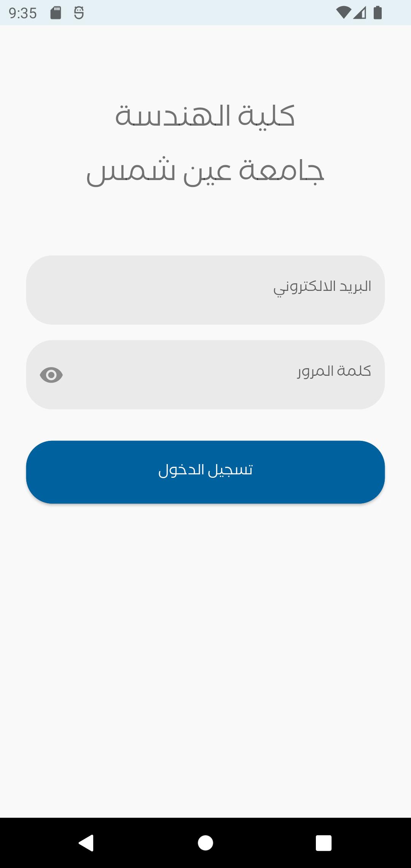Focus the البريد الالكتروني email field
Viewport: 411px width, 868px height.
205,290
